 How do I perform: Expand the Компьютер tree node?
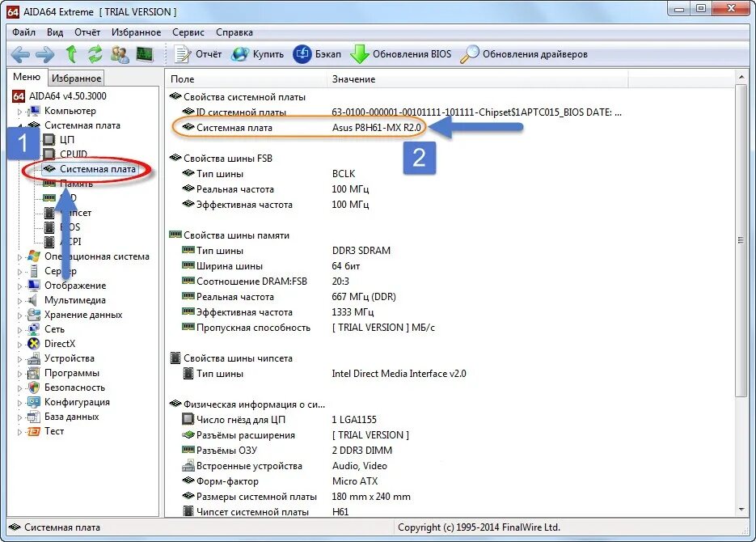click(19, 112)
